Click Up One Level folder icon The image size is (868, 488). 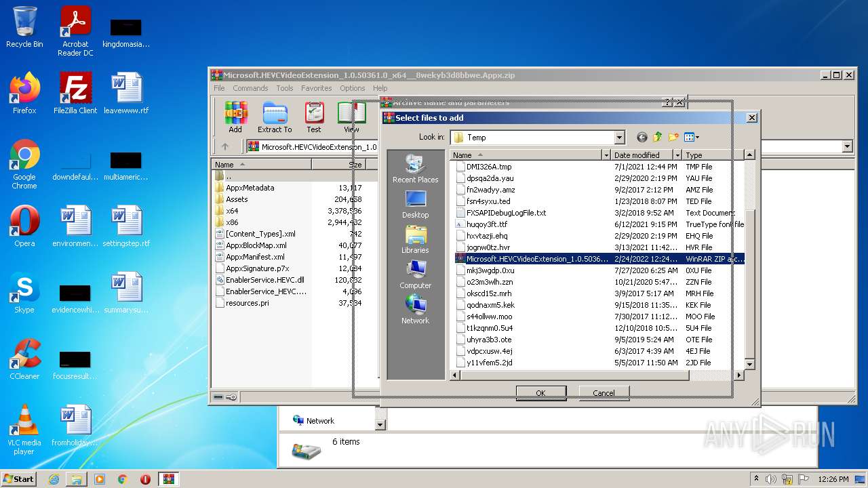tap(657, 138)
